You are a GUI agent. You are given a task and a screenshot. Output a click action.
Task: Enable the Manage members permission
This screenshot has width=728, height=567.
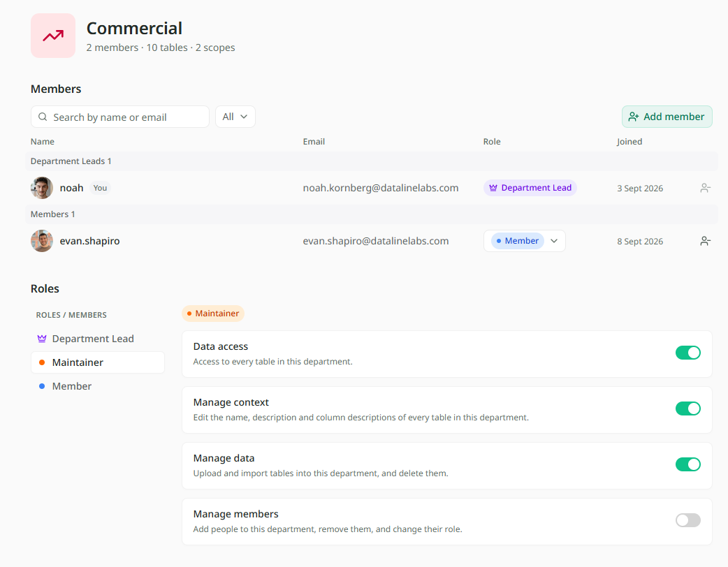point(687,520)
